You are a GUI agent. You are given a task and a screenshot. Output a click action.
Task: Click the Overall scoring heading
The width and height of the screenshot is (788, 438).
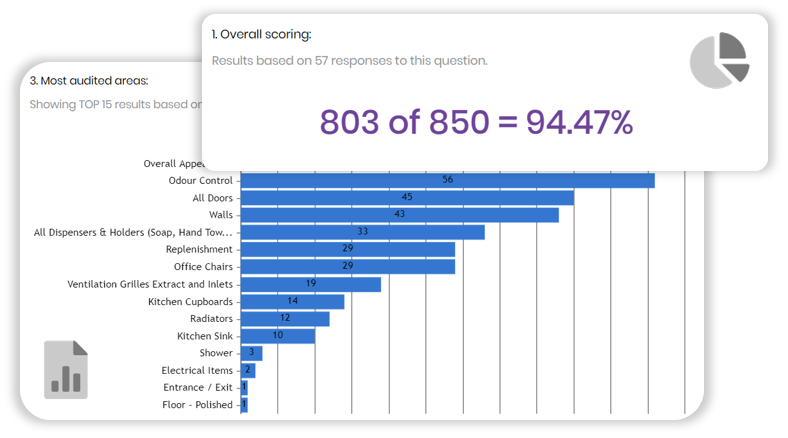click(x=261, y=34)
